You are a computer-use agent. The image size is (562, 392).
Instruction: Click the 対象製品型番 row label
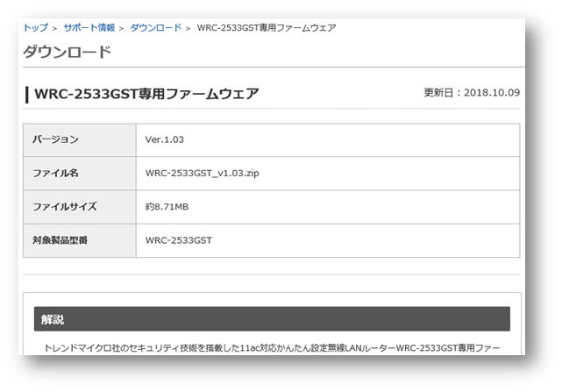click(x=60, y=240)
